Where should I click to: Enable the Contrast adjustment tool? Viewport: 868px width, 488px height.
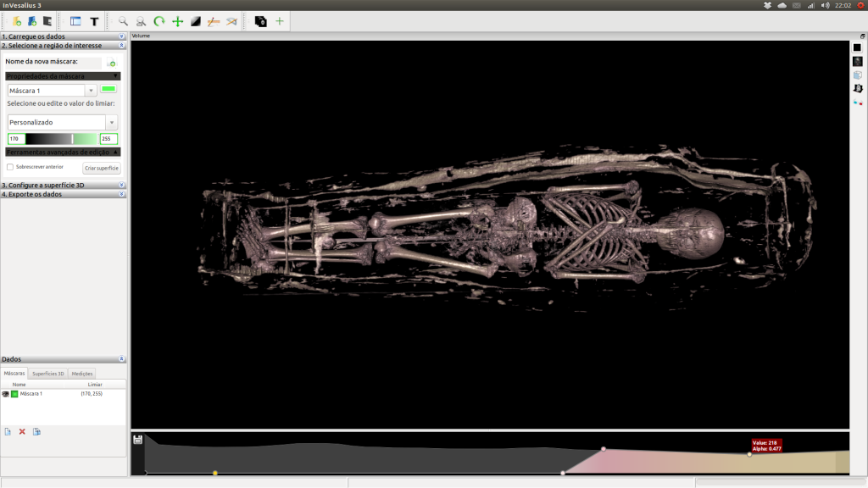(x=195, y=21)
